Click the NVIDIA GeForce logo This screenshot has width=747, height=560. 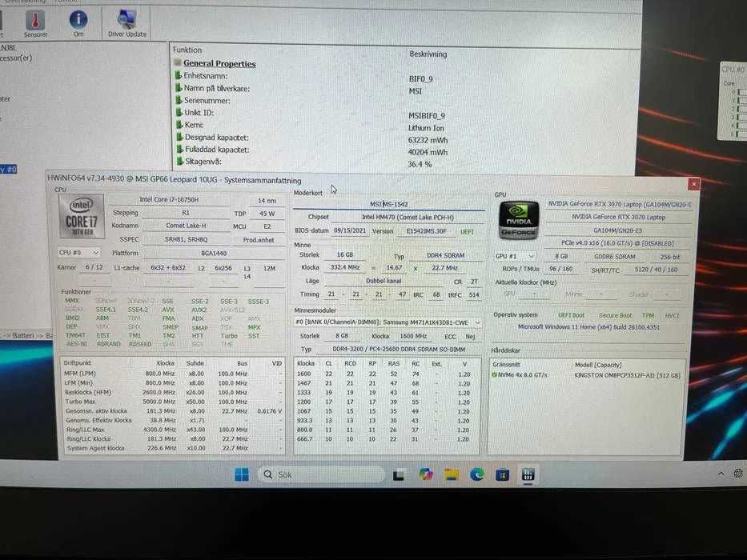[519, 220]
